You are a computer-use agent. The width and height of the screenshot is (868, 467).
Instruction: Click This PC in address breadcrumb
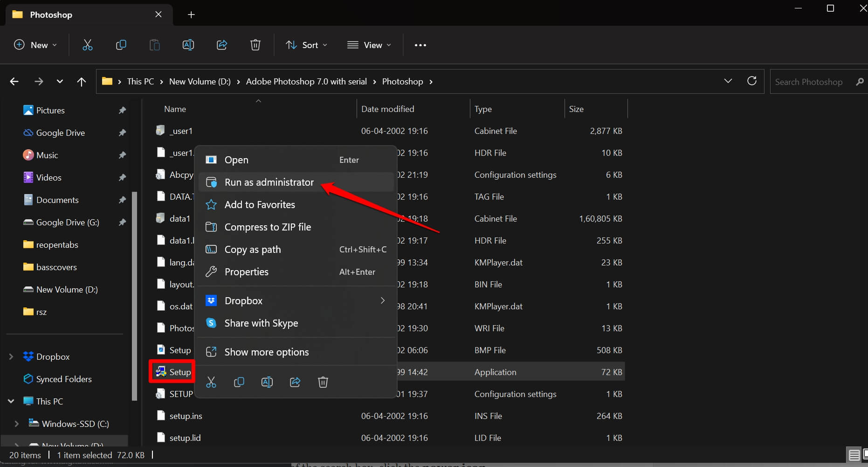click(140, 82)
